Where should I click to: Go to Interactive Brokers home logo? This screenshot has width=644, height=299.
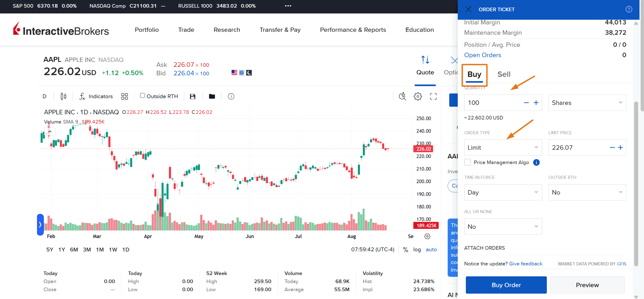point(61,29)
